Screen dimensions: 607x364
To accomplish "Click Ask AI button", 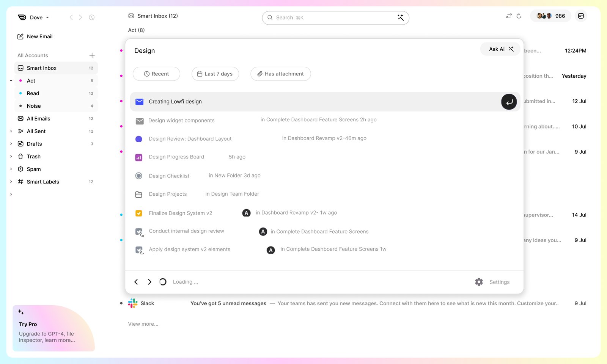I will [x=501, y=49].
